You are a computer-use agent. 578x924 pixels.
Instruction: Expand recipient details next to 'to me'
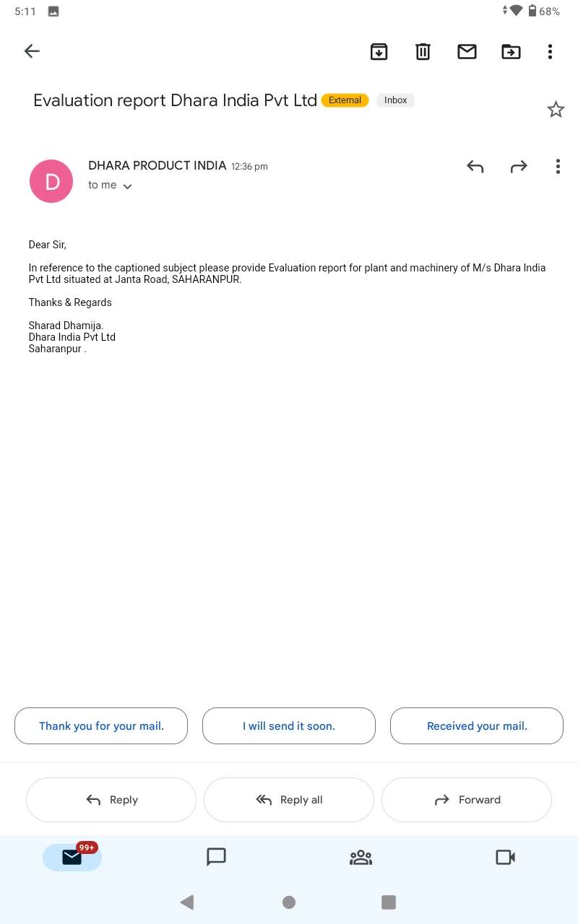click(x=127, y=186)
